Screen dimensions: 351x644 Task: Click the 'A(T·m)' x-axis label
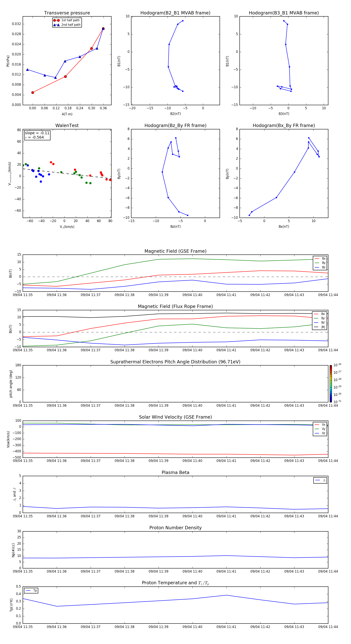(67, 114)
